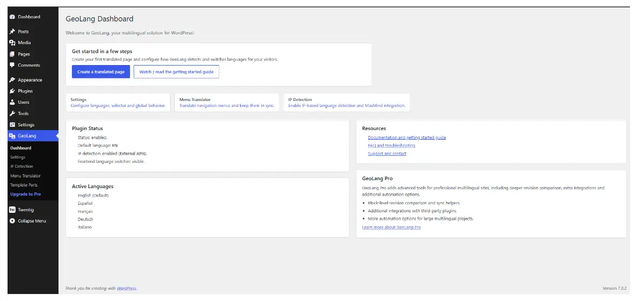Click the Tools wrench icon

(12, 114)
